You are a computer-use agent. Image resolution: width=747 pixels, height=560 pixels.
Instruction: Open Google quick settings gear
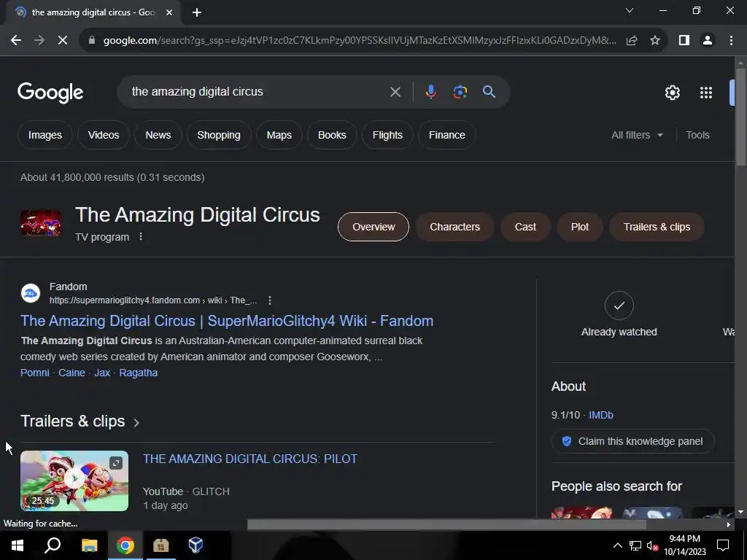672,93
